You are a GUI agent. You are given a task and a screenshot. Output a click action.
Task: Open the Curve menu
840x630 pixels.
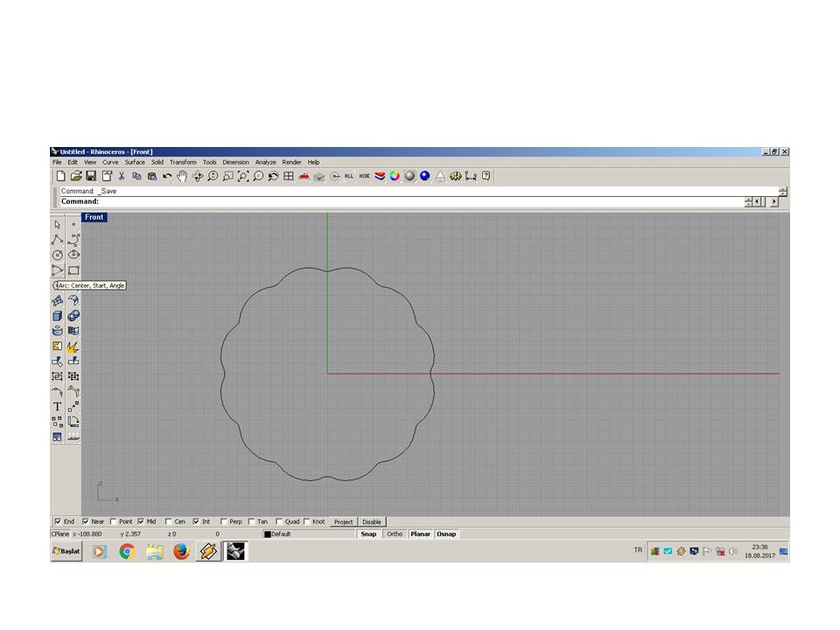(x=110, y=162)
